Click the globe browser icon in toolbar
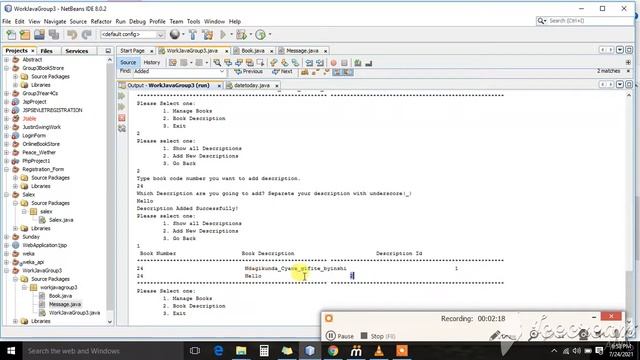The width and height of the screenshot is (640, 360). pos(175,35)
